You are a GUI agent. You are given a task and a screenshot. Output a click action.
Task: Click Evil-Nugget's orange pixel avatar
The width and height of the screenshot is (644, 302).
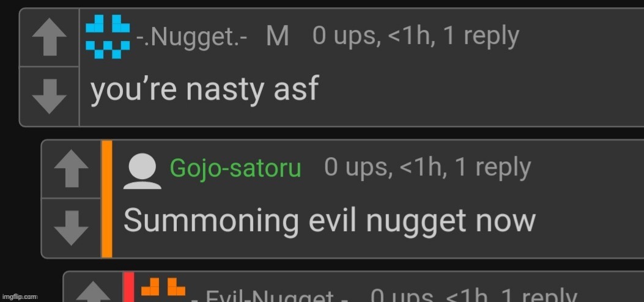tap(163, 287)
